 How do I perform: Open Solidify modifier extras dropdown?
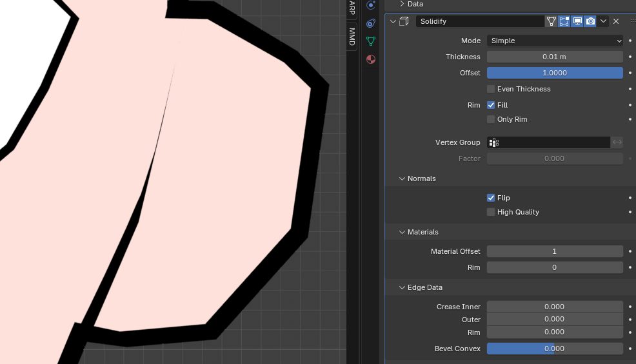pyautogui.click(x=604, y=21)
